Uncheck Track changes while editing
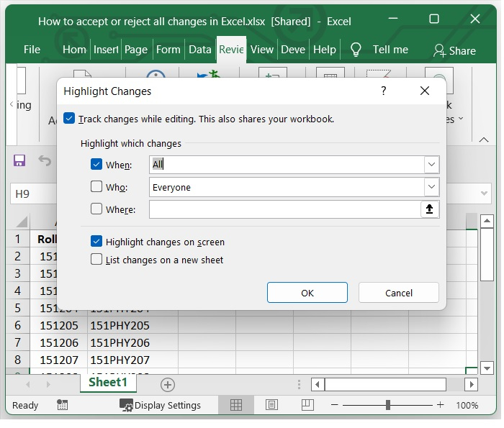The image size is (504, 428). click(69, 119)
